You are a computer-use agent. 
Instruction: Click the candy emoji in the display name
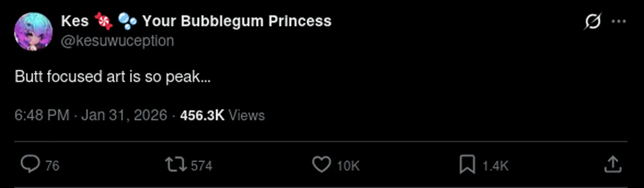click(x=103, y=21)
